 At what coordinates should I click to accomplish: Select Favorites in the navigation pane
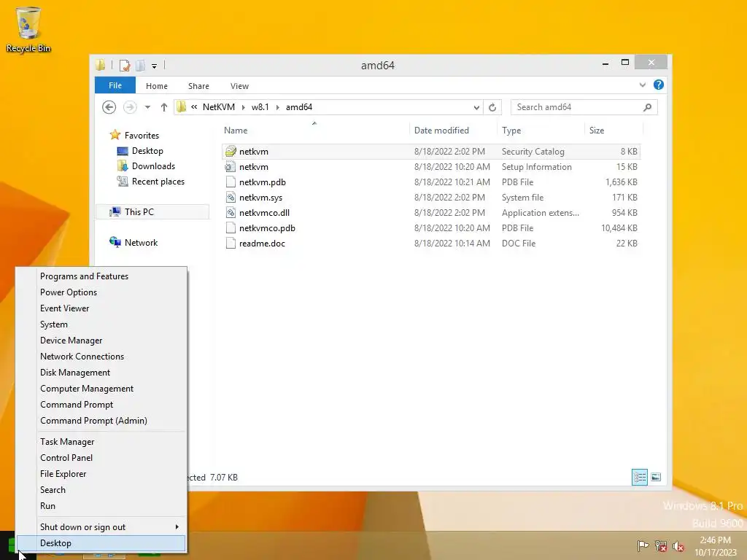tap(142, 135)
